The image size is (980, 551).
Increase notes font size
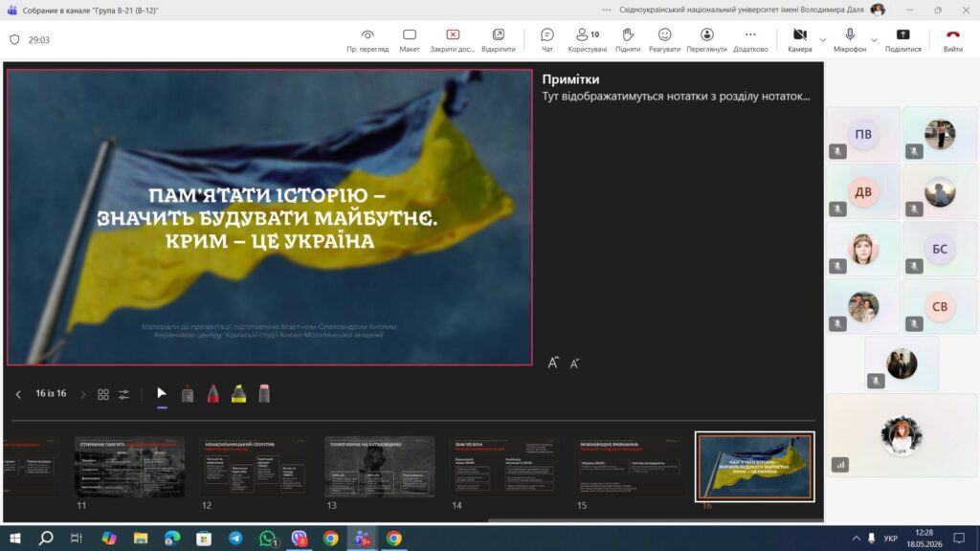click(553, 363)
